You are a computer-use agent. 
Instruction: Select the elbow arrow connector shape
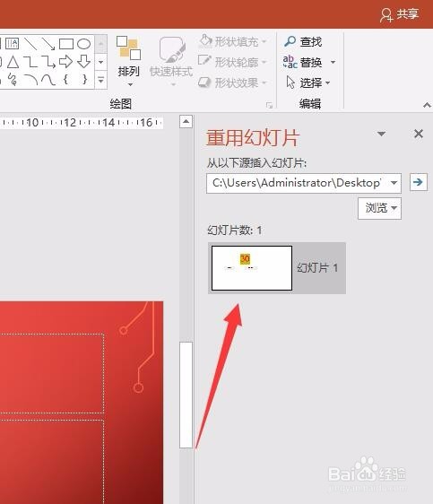[x=48, y=62]
